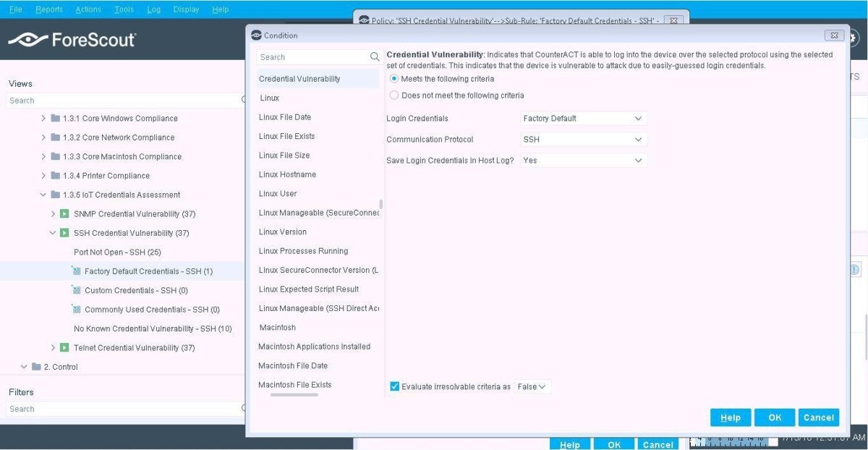Collapse 1.3.5 IoT Credentials Assessment node
This screenshot has height=450, width=868.
pos(43,195)
